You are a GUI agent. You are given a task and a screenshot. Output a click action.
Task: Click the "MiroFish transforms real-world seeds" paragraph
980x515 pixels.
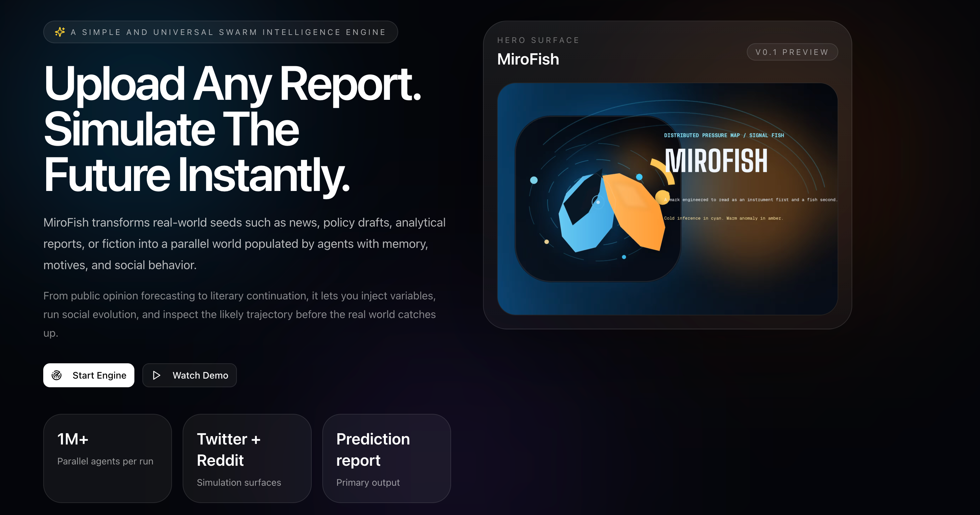pos(245,244)
